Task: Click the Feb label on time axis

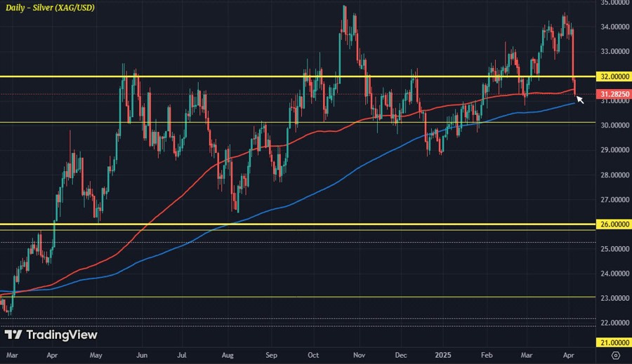Action: click(487, 355)
